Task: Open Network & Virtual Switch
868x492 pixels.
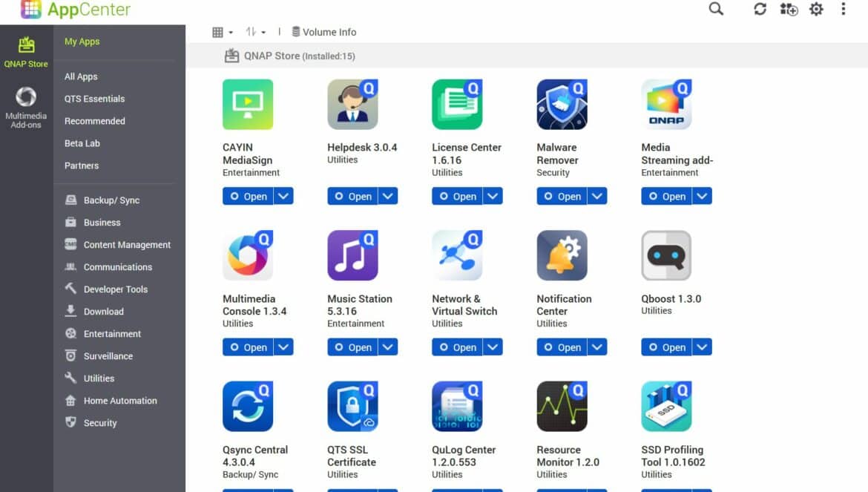Action: pos(457,347)
